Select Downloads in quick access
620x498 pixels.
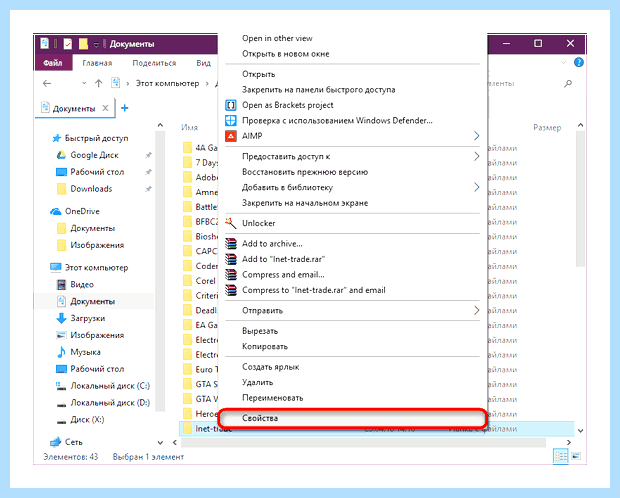point(91,189)
